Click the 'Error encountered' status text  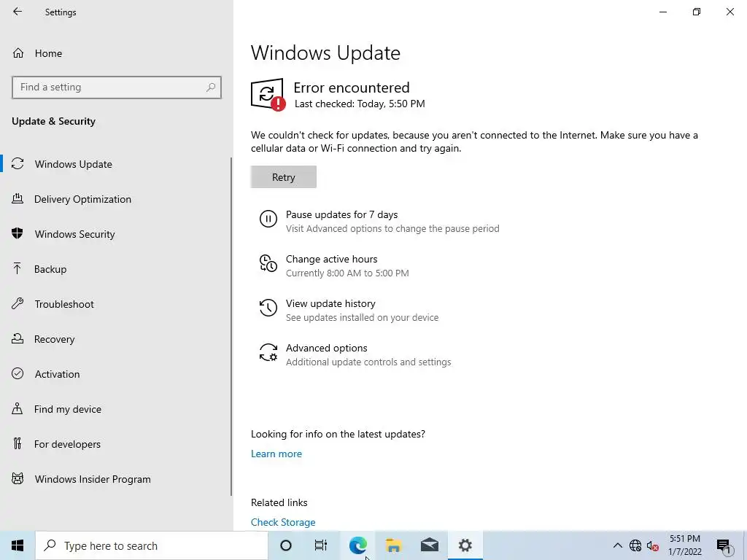tap(352, 87)
